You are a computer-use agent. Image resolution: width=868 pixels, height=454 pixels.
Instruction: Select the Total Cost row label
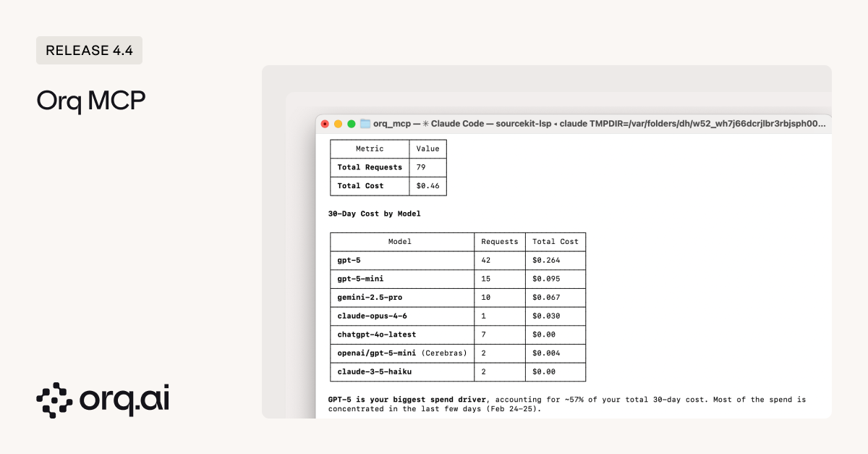click(370, 186)
